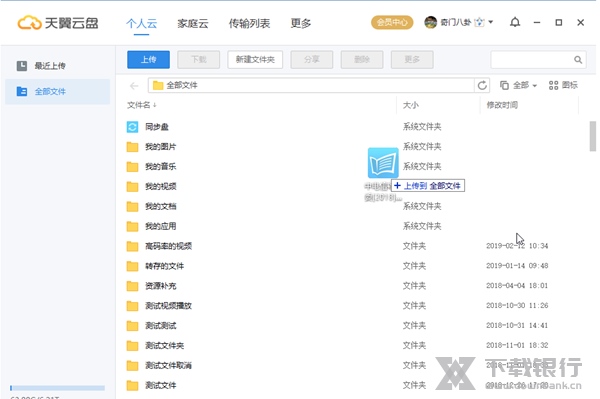Click the 全部文件 path address bar

[x=311, y=85]
